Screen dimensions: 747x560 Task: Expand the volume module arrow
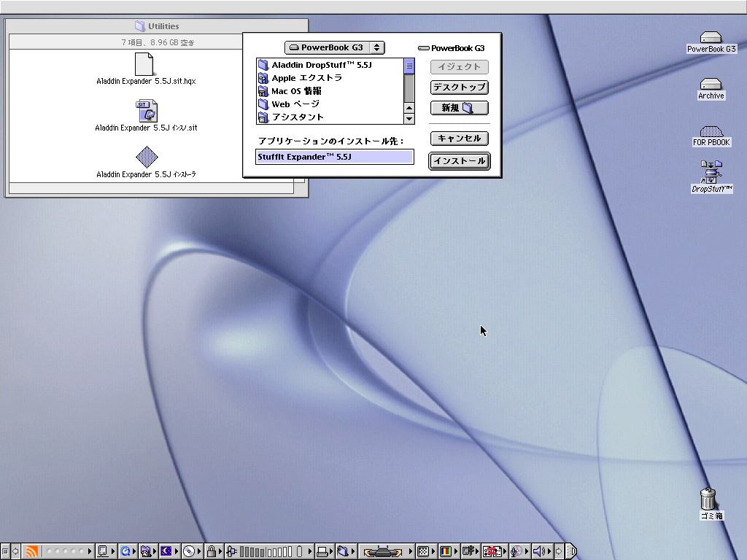tap(549, 551)
